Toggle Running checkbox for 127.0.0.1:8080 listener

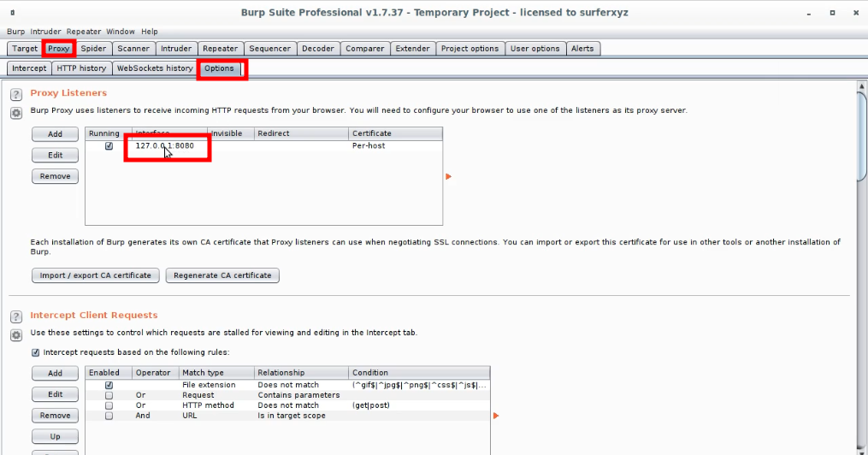point(109,146)
